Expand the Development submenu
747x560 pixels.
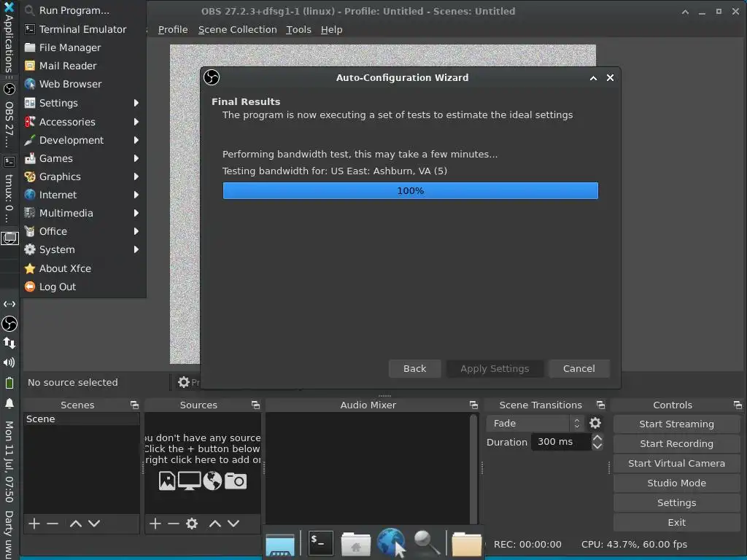83,140
